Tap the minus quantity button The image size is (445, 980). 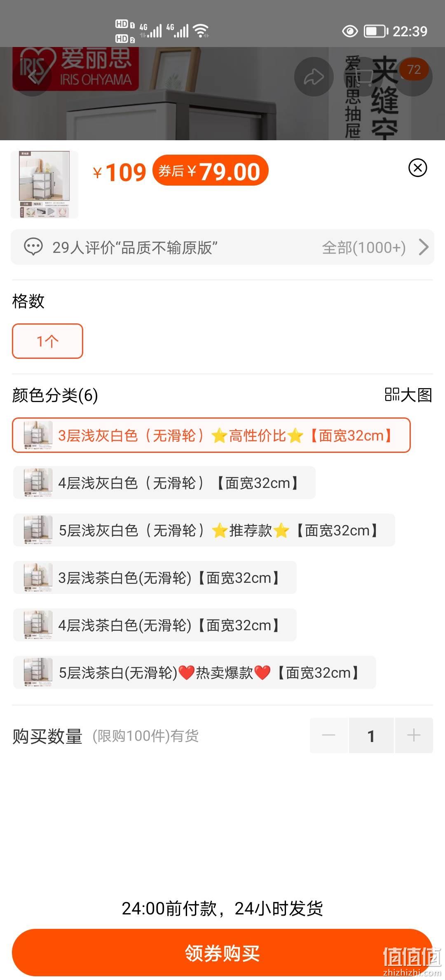(329, 735)
